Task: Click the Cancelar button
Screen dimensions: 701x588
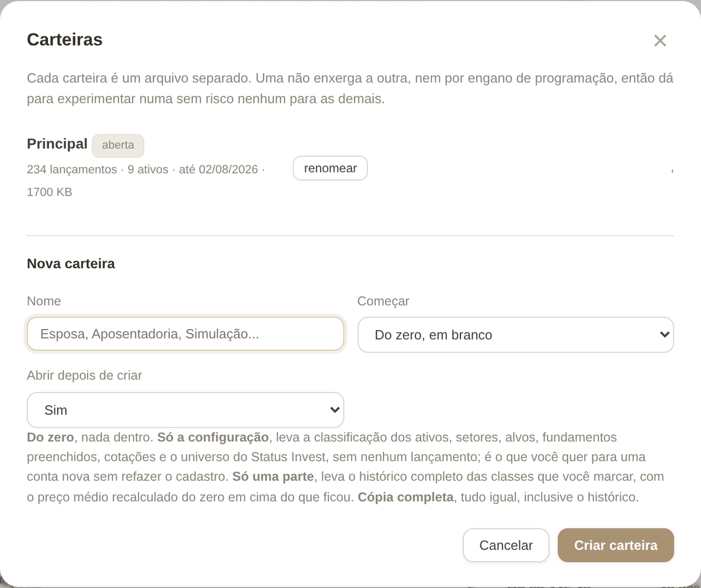Action: point(506,545)
